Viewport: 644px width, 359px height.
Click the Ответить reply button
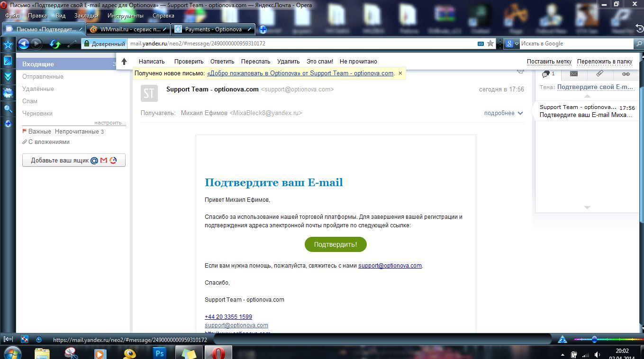[222, 62]
